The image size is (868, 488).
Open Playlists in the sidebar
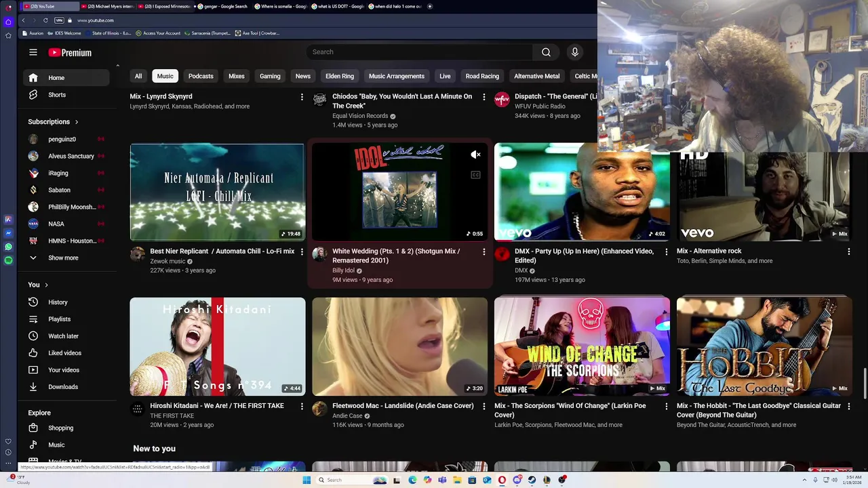pyautogui.click(x=66, y=319)
